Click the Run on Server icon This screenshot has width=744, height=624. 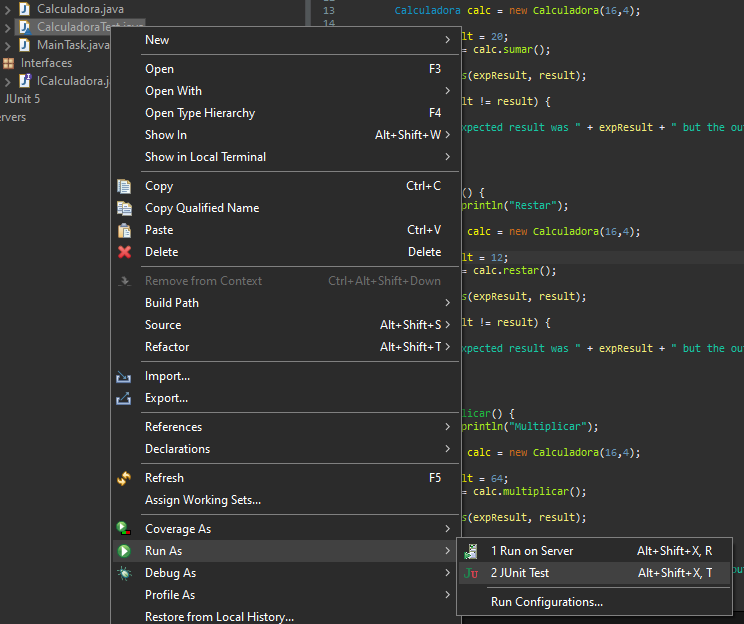(471, 551)
